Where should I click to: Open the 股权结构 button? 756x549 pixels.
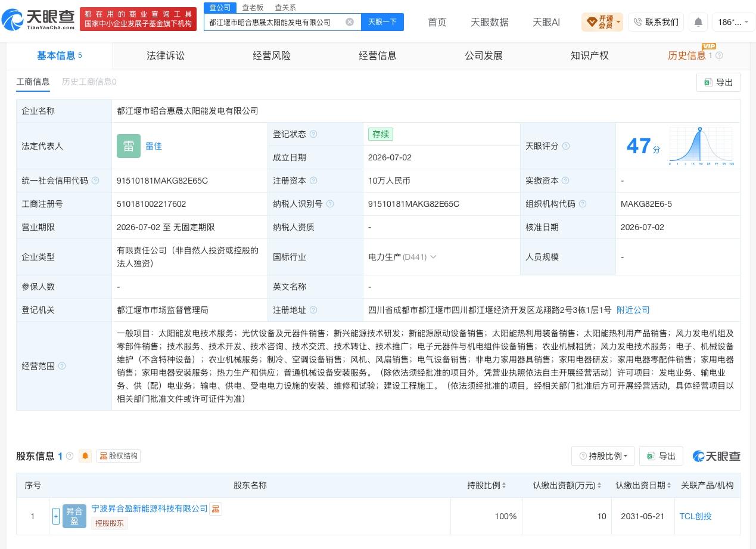[x=119, y=456]
